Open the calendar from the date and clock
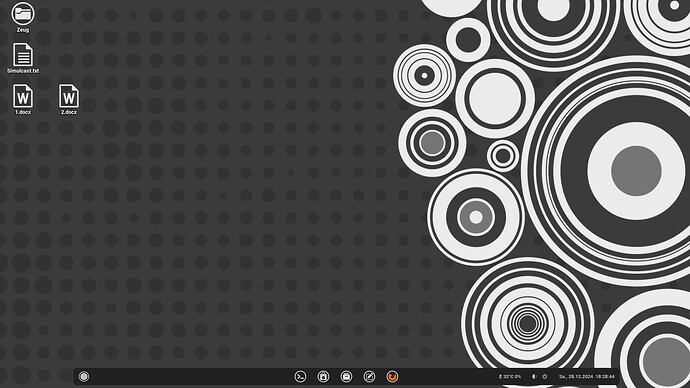690x388 pixels. pos(587,377)
